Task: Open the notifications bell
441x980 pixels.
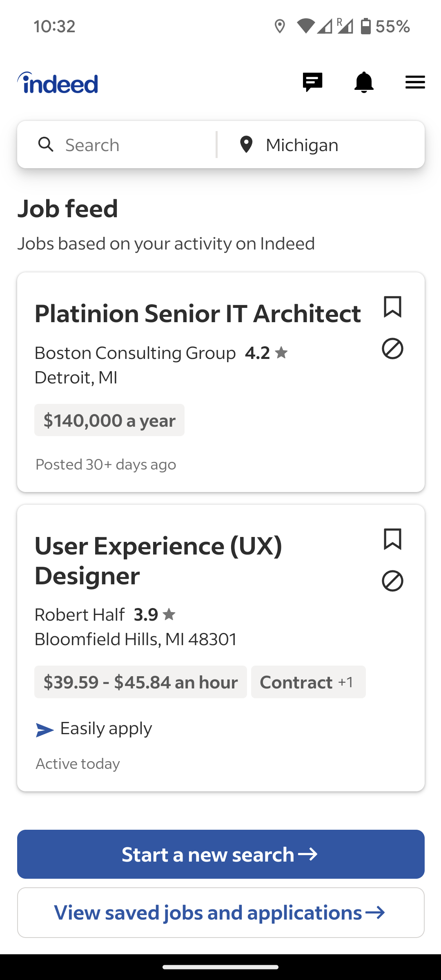Action: point(364,82)
